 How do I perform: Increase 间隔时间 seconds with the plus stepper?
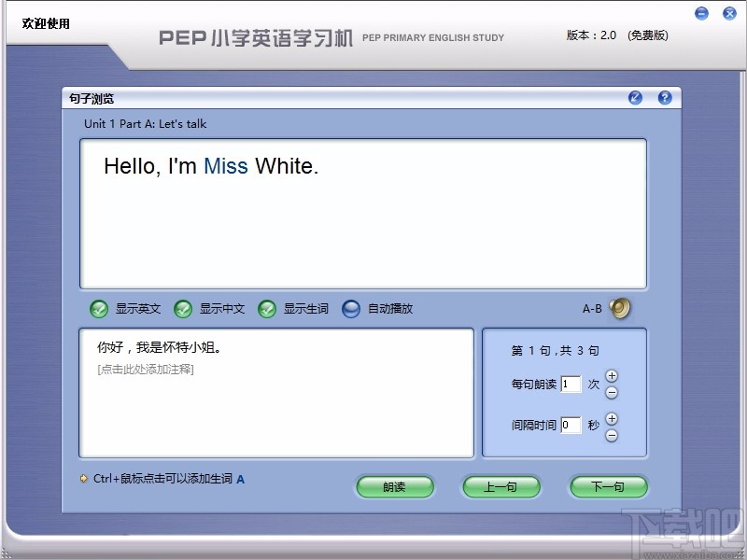click(613, 417)
